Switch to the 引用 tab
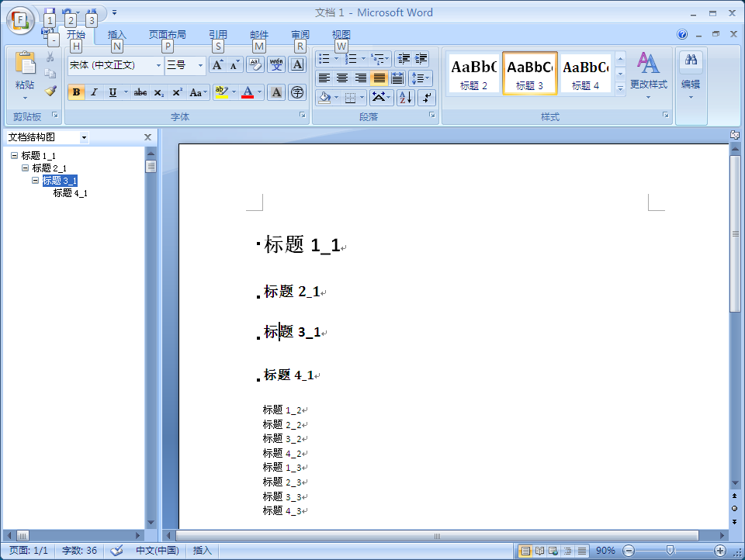The image size is (745, 560). pyautogui.click(x=218, y=35)
